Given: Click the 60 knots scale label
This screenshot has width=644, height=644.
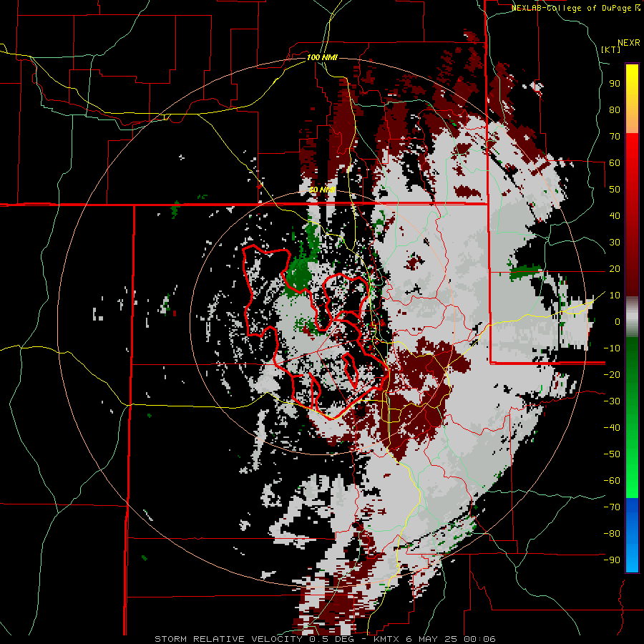Looking at the screenshot, I should 615,162.
